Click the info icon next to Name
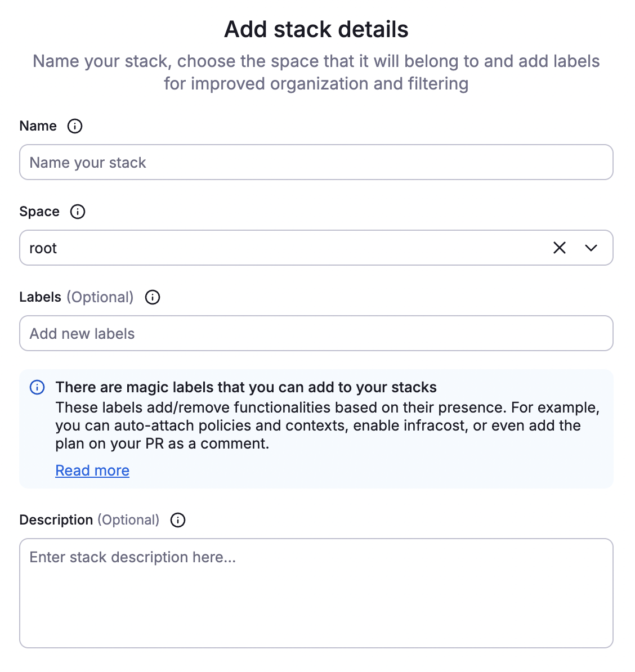Image resolution: width=635 pixels, height=672 pixels. pos(74,126)
